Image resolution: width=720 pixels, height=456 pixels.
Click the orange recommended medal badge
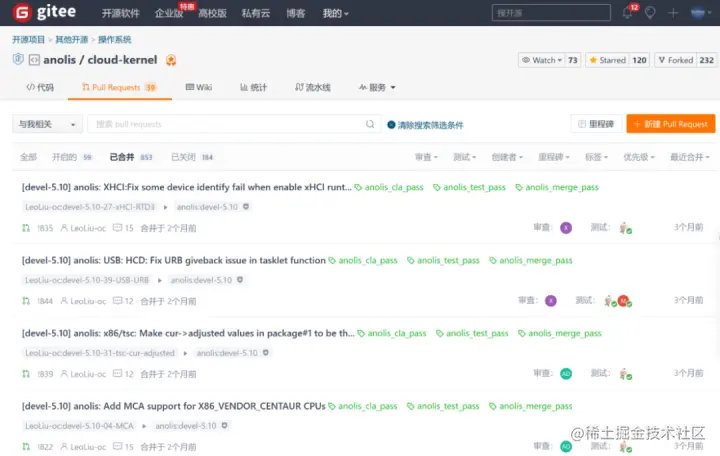pyautogui.click(x=171, y=60)
